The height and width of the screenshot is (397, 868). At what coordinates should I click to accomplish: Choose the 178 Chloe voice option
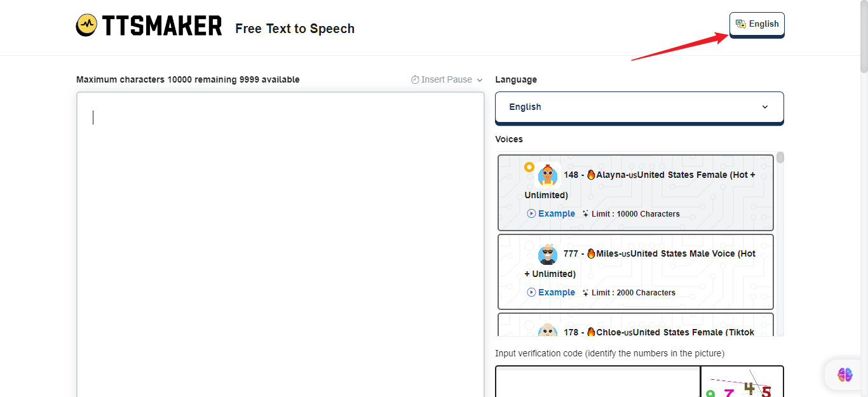click(x=635, y=327)
